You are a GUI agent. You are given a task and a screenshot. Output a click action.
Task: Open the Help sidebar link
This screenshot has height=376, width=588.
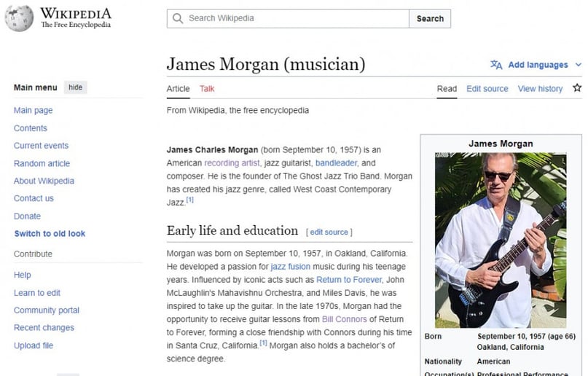(22, 275)
